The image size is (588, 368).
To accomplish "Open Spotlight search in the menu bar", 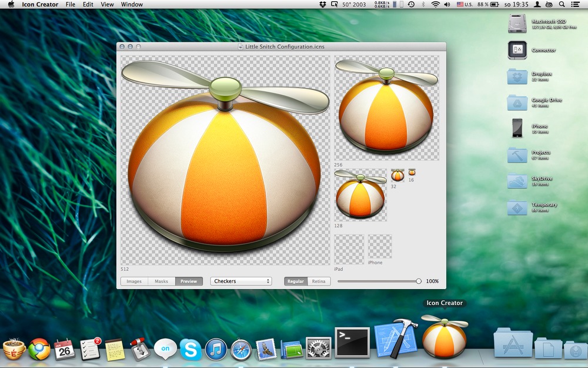I will (561, 5).
